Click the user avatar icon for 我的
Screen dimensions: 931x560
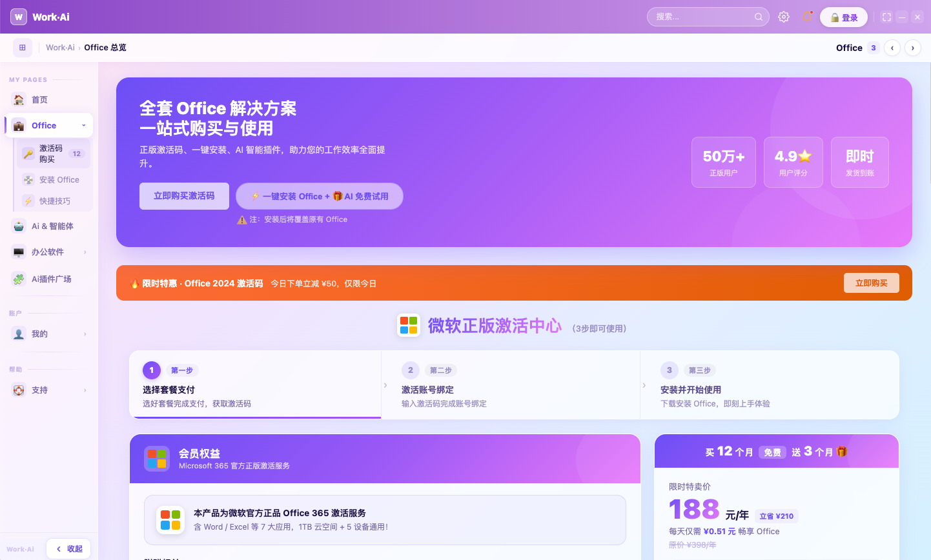(19, 334)
